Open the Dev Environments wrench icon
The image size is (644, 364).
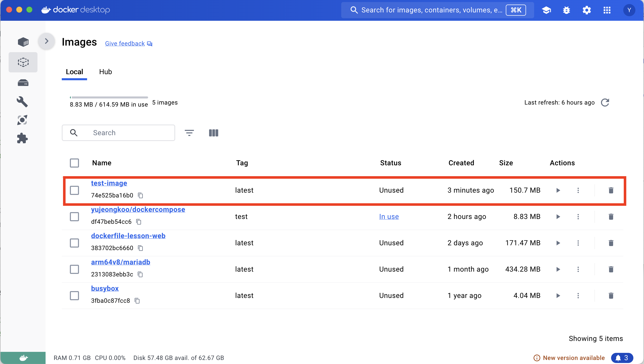22,102
